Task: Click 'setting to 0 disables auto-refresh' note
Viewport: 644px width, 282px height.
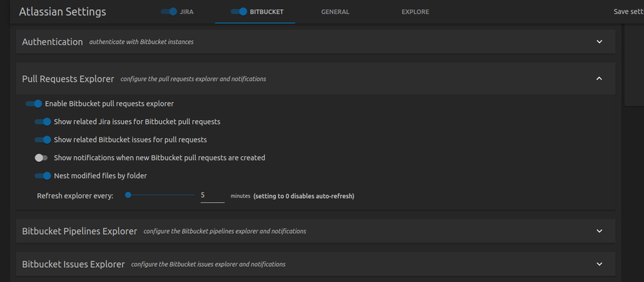Action: coord(304,196)
